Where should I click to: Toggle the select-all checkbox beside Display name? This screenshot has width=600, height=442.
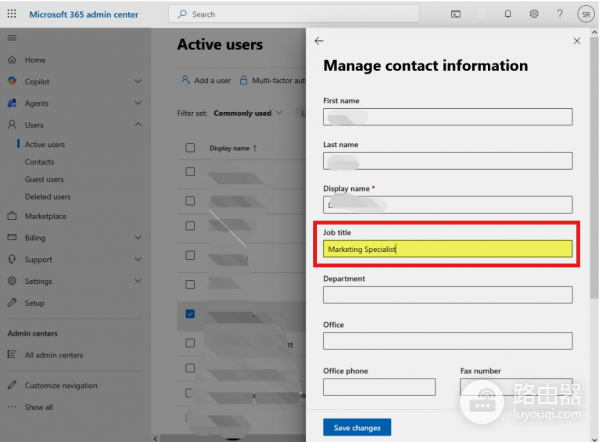pos(190,148)
